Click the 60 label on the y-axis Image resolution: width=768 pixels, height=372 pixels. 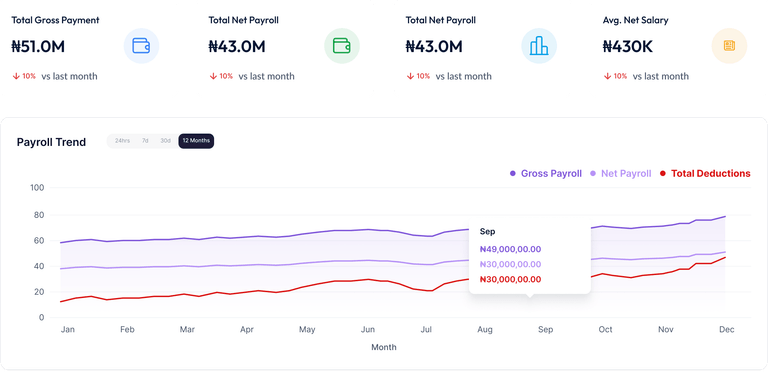(x=39, y=241)
